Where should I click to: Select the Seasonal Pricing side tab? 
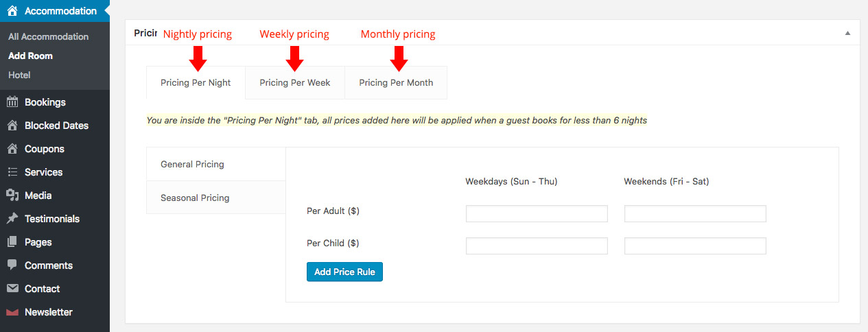pos(195,198)
